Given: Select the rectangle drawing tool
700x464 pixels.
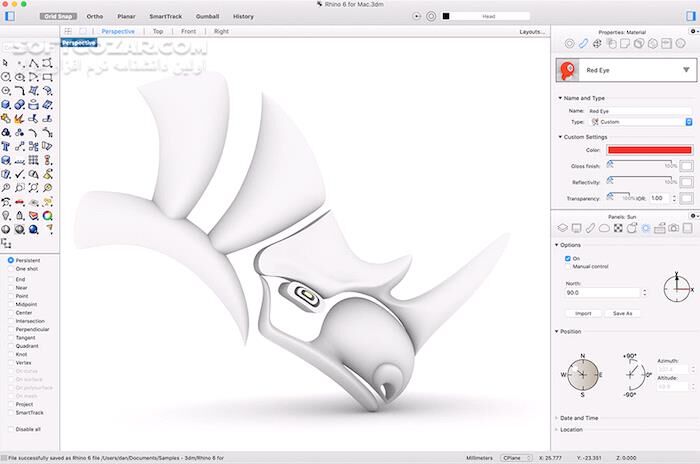Looking at the screenshot, I should tap(47, 77).
